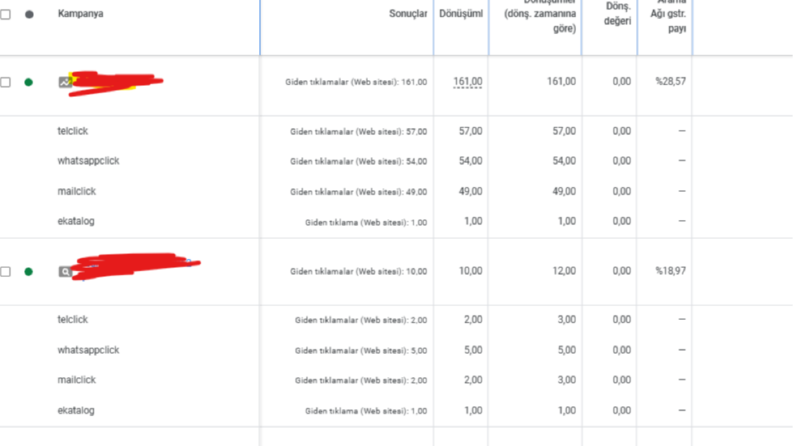The image size is (793, 446).
Task: Click the 161,00 value in dönş. zamanına göre column
Action: (x=561, y=81)
